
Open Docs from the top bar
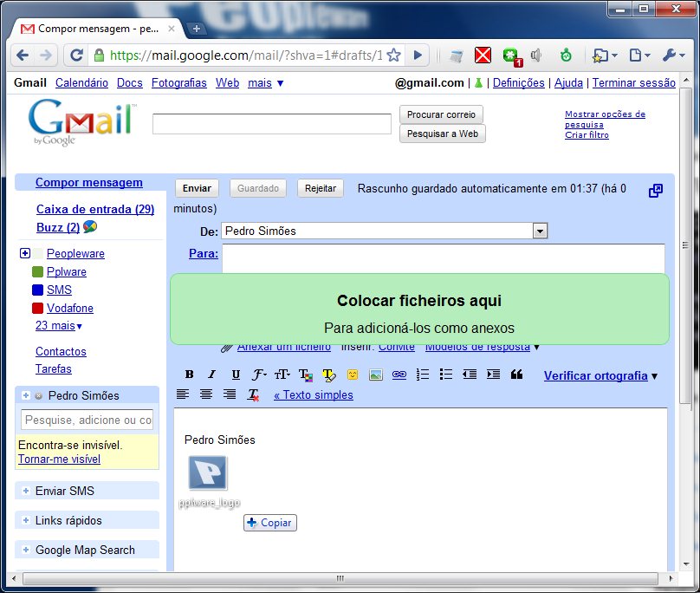coord(129,83)
